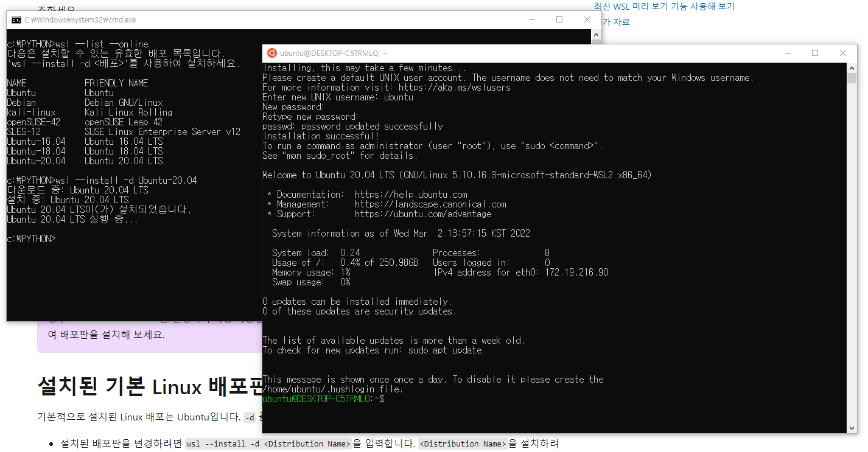Click 'https://help.ubuntu.com' documentation URL
Screen dimensions: 868x452
(411, 195)
